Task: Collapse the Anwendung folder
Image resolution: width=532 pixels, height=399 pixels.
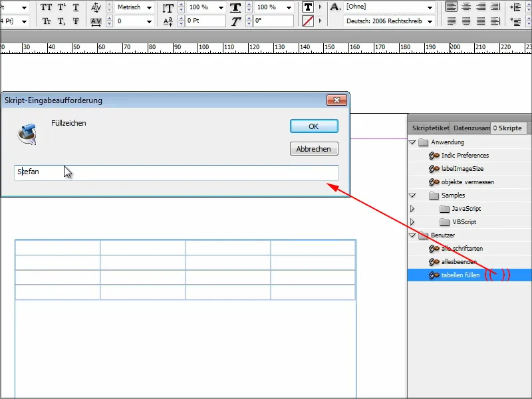Action: [x=412, y=142]
